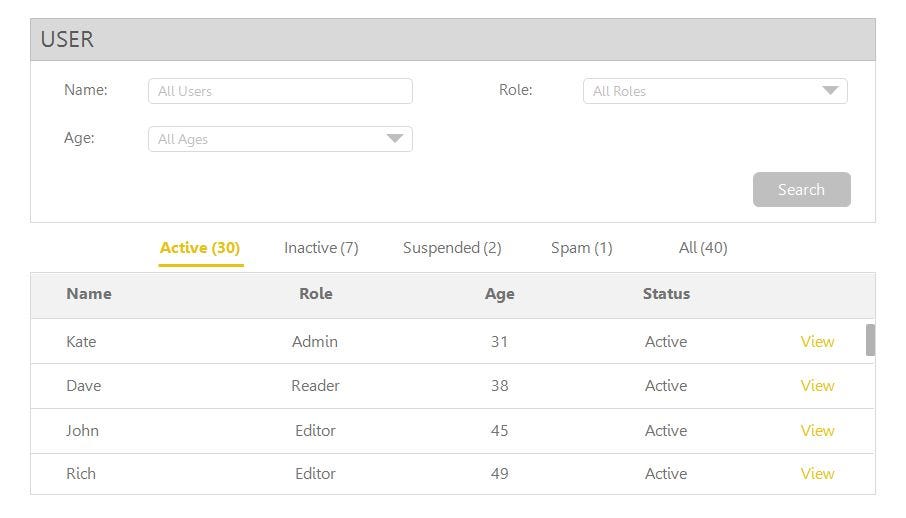Switch to the All (40) tab

[x=703, y=248]
